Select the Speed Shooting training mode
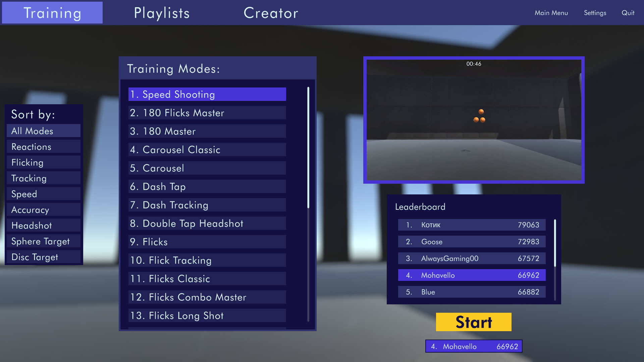The height and width of the screenshot is (362, 644). tap(207, 94)
